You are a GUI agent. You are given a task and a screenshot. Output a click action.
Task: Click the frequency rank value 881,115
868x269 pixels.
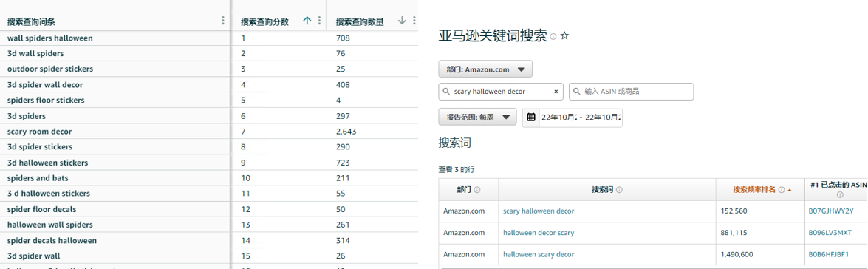(734, 233)
